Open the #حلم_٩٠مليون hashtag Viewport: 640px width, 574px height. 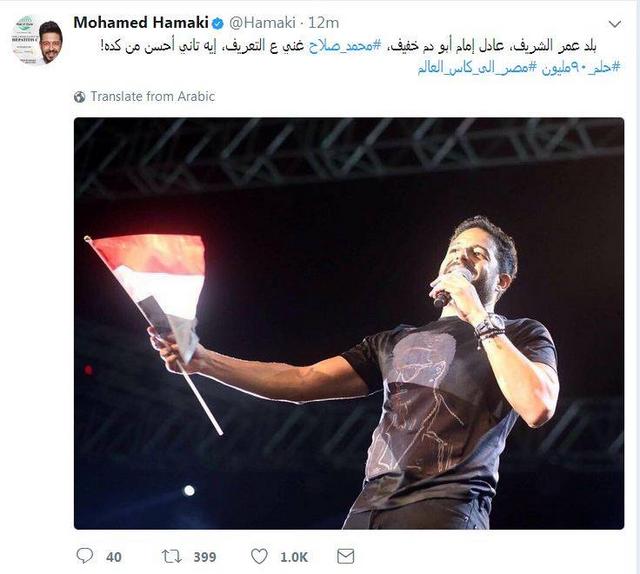pos(581,68)
